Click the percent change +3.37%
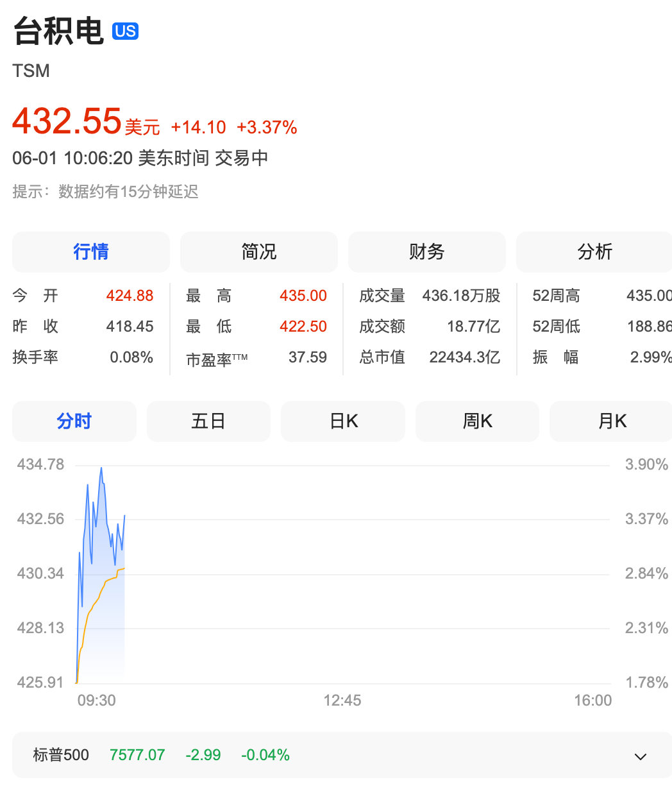Viewport: 672px width, 798px height. 267,127
